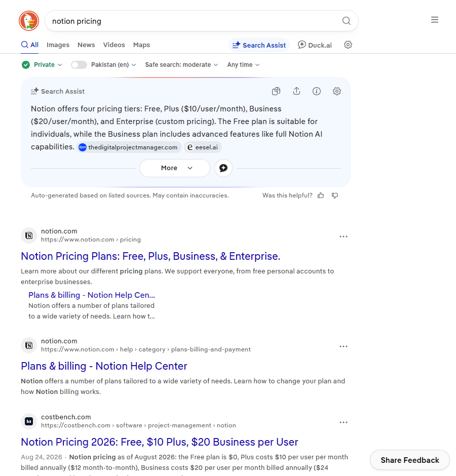Click the costbench.com favicon

[29, 421]
